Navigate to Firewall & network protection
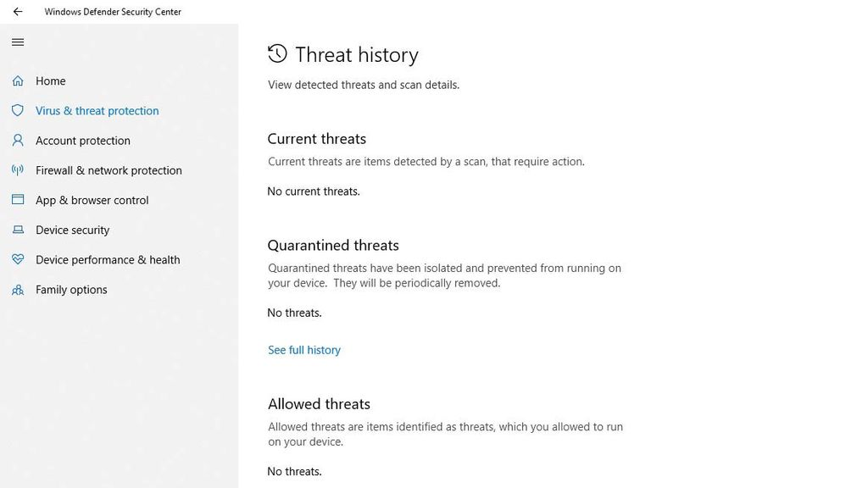868x488 pixels. (x=108, y=169)
